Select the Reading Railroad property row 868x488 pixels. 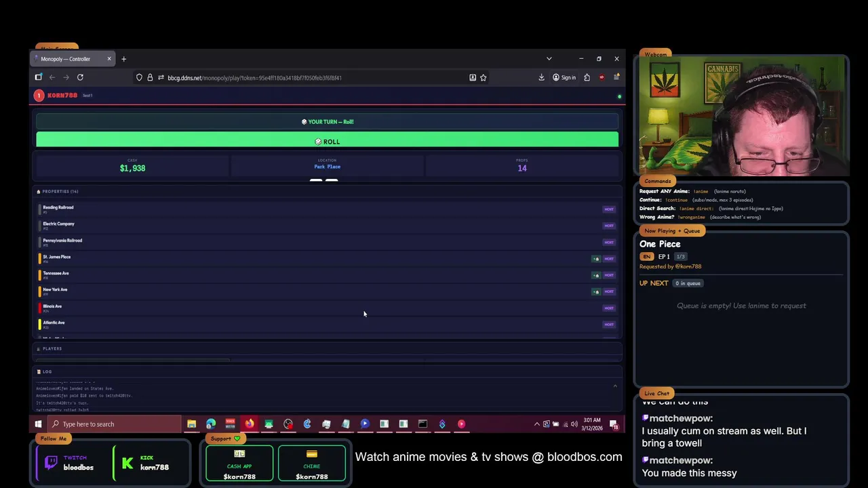327,209
